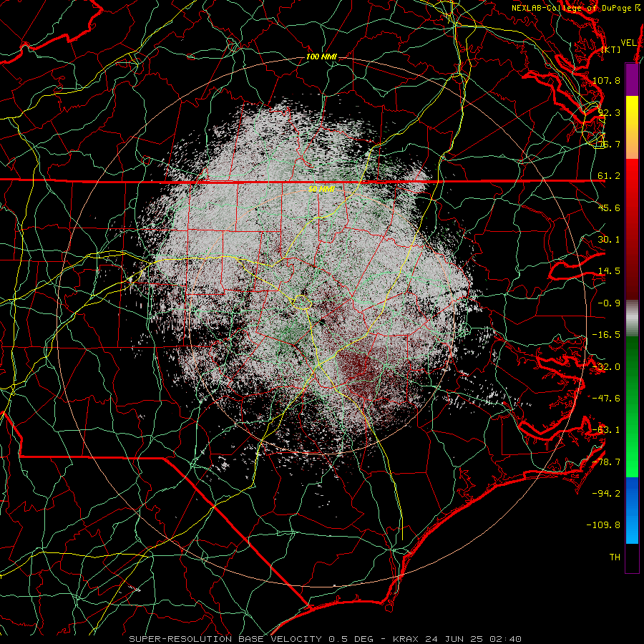Screen dimensions: 644x644
Task: Select the purple segment of the color bar
Action: click(632, 80)
